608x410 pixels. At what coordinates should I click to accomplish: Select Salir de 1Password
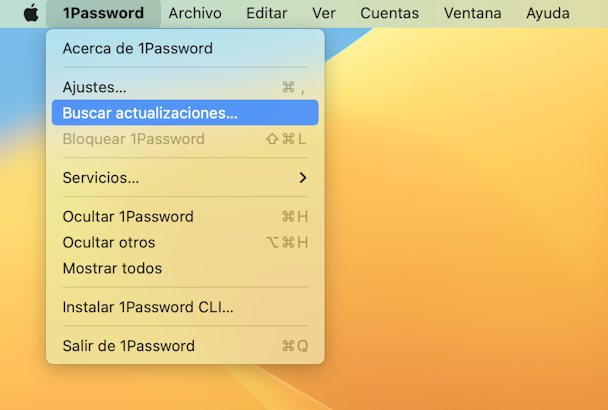pos(185,346)
